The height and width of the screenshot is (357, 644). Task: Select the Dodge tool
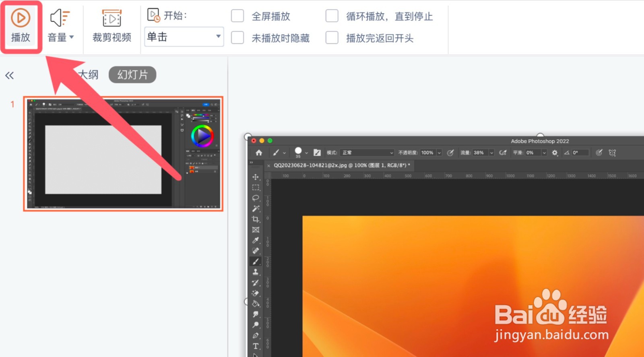pyautogui.click(x=256, y=324)
